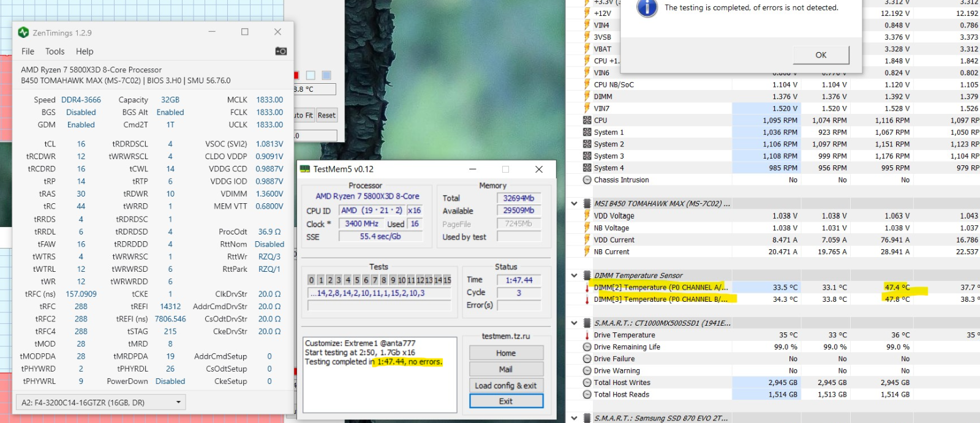Click the TestMem5 Cycle field showing 3
The image size is (980, 423).
(x=519, y=293)
